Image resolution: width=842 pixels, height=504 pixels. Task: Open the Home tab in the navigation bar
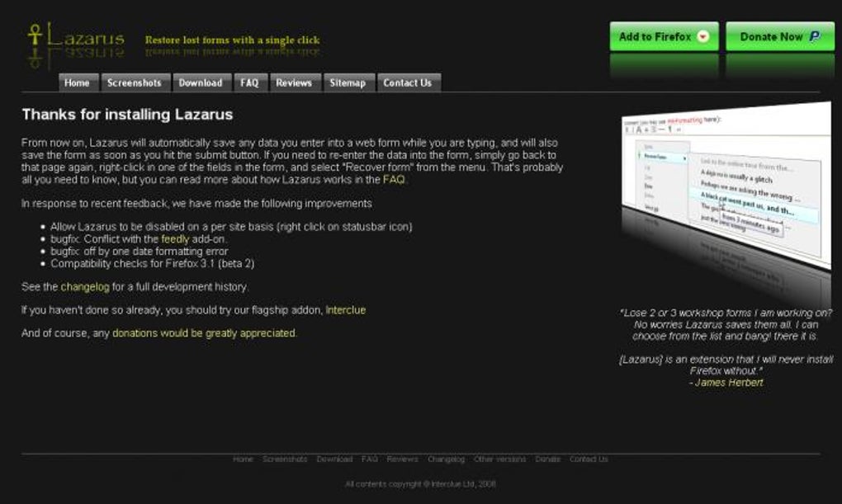pos(78,82)
